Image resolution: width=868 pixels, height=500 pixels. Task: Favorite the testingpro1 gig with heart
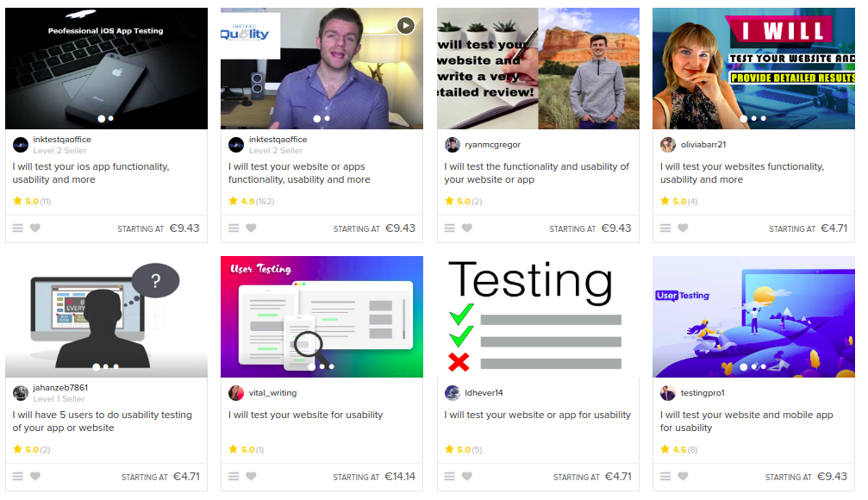pos(683,476)
